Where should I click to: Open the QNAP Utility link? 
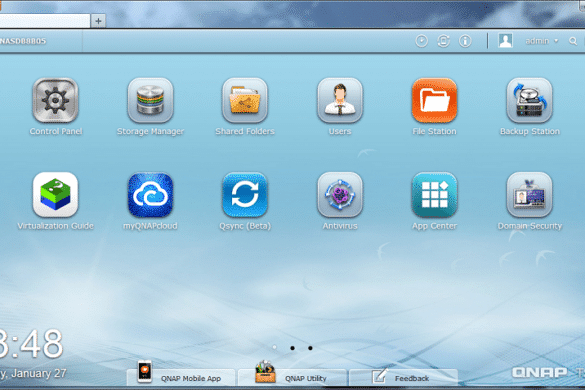click(292, 378)
